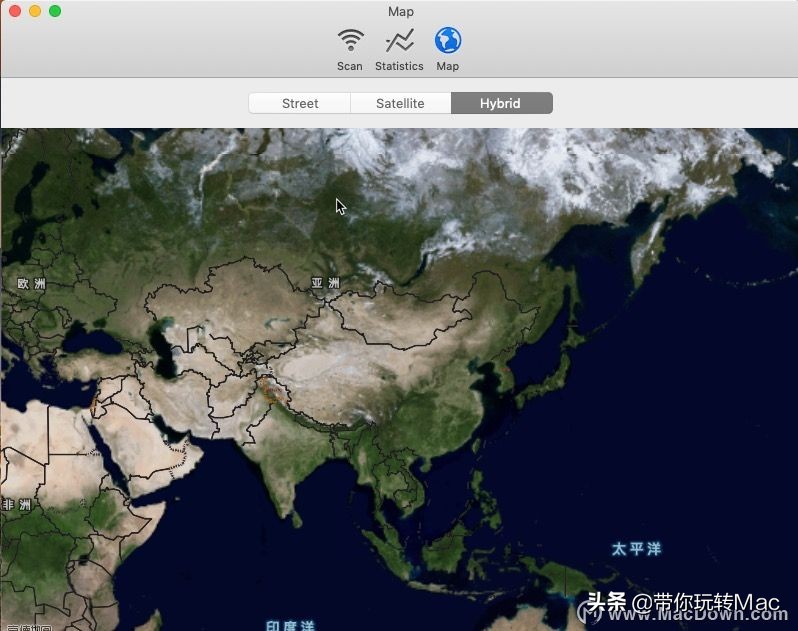Maximize the Map window with green button

55,11
